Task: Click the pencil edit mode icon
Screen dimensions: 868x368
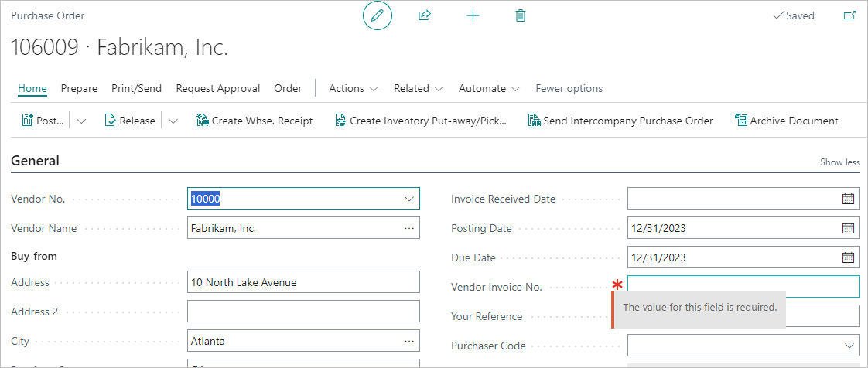Action: point(378,15)
